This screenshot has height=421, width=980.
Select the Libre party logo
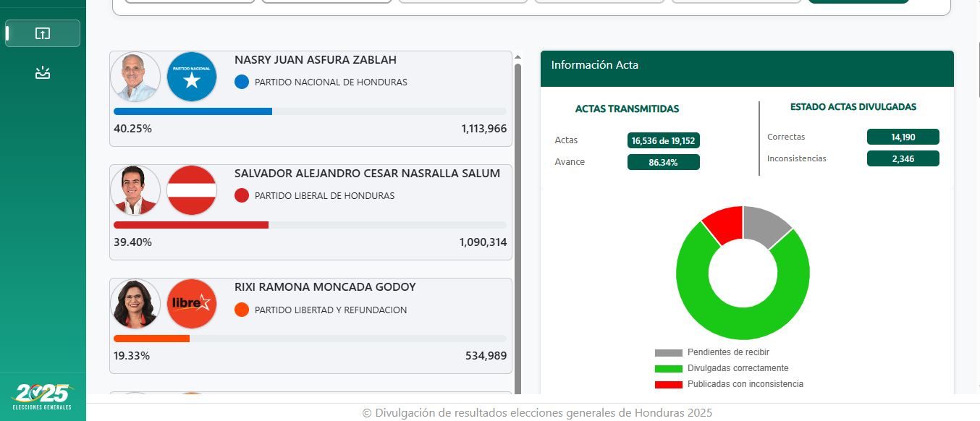coord(191,304)
